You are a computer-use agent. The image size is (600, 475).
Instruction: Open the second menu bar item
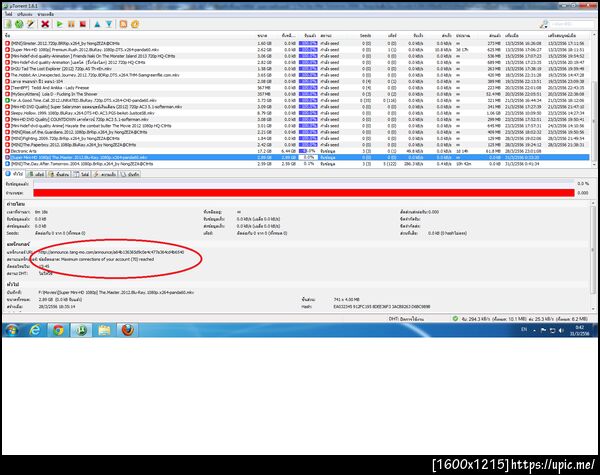pos(24,14)
